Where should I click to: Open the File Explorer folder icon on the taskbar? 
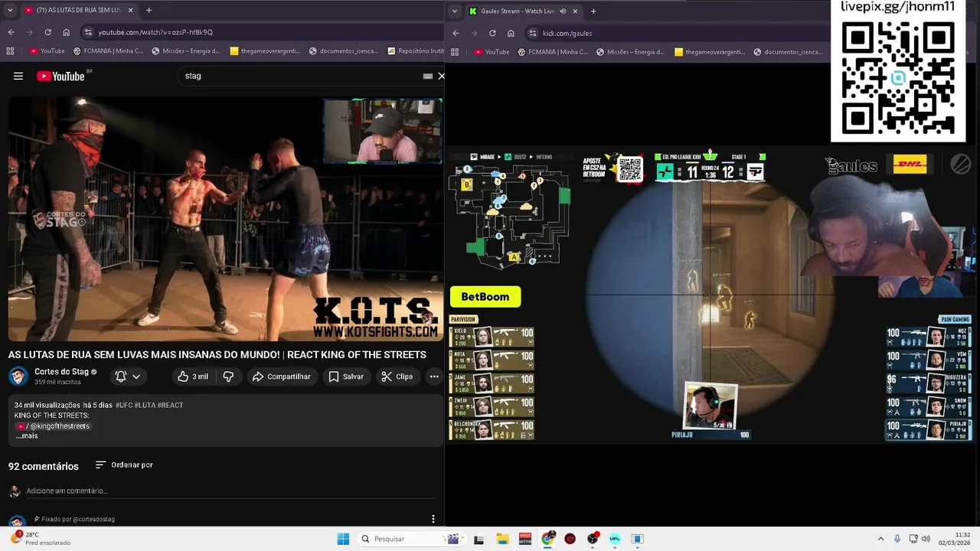[502, 539]
